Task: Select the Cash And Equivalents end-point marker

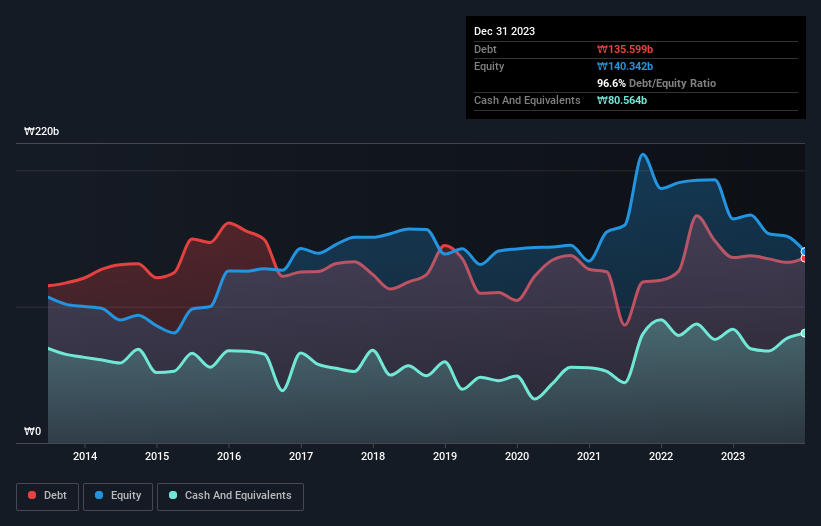Action: point(804,333)
